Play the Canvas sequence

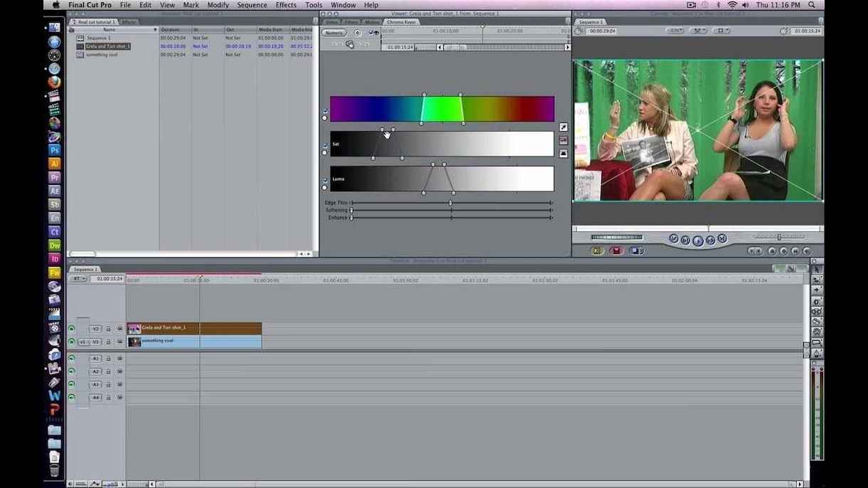click(x=698, y=241)
